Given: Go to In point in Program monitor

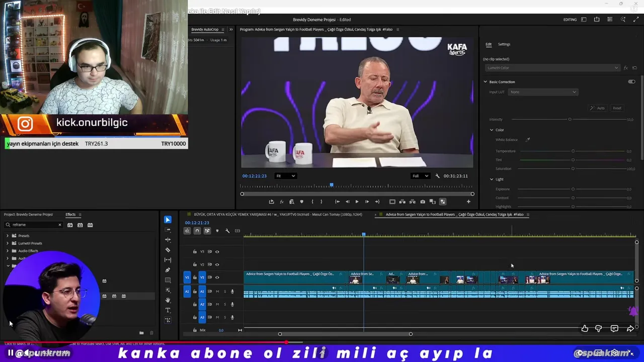Looking at the screenshot, I should click(x=337, y=202).
